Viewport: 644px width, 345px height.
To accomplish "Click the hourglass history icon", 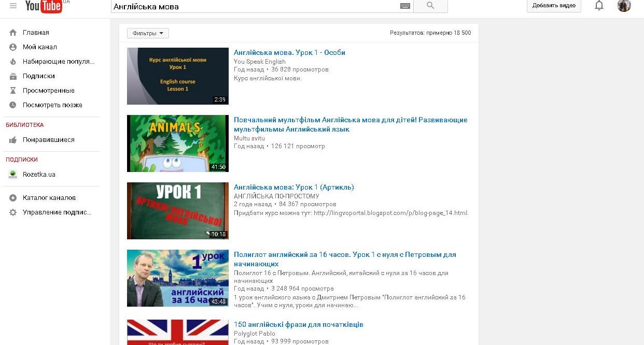I will 13,90.
